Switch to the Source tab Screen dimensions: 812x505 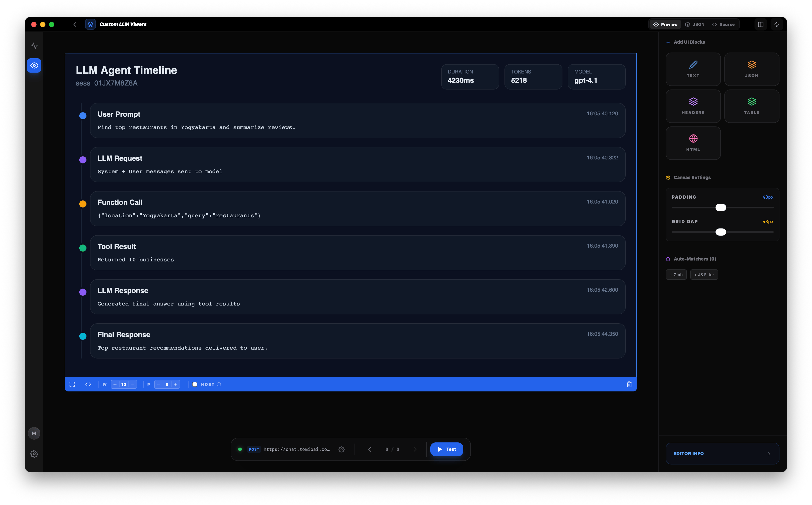(x=723, y=24)
